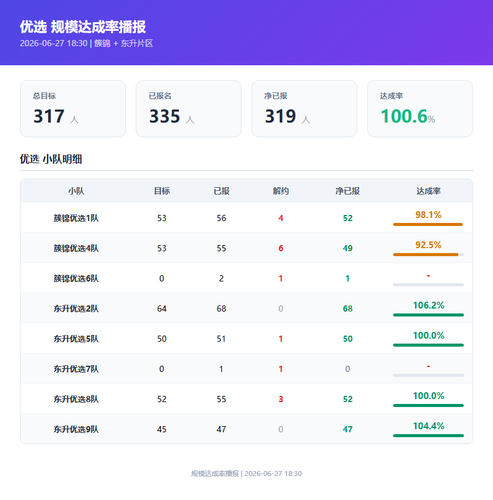Click the empty progress bar for 东升优选7队

click(x=428, y=375)
